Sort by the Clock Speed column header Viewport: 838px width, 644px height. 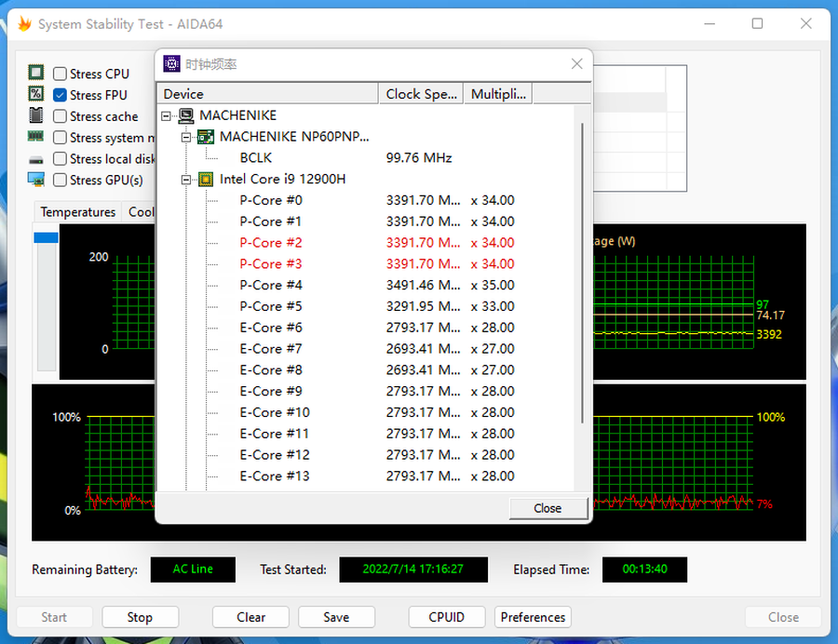[x=421, y=94]
